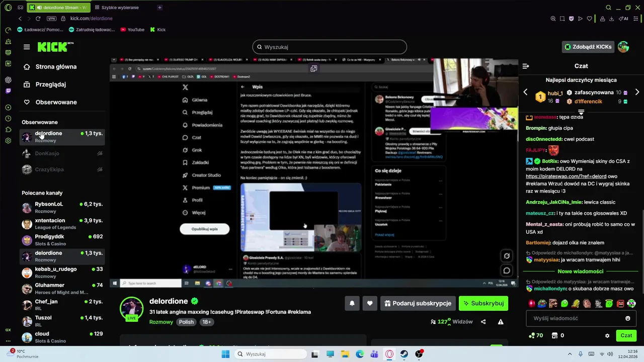Collapse the chat panel arrow icon

(526, 66)
